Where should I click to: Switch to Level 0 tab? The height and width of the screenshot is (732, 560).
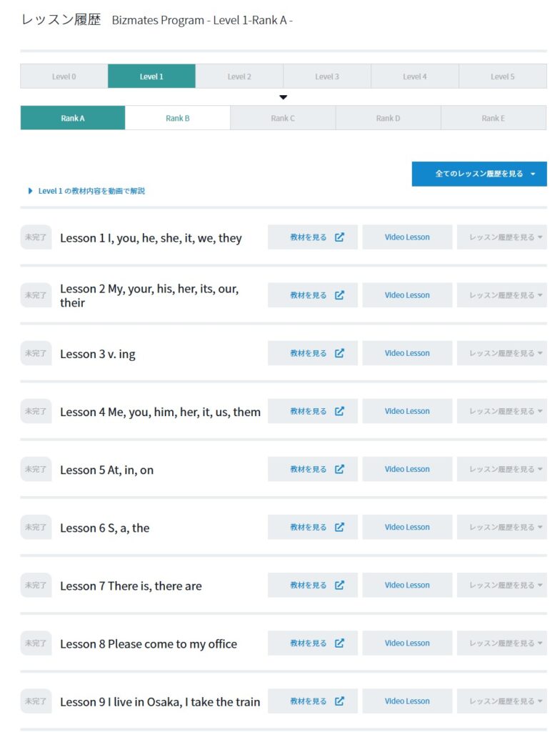[64, 76]
